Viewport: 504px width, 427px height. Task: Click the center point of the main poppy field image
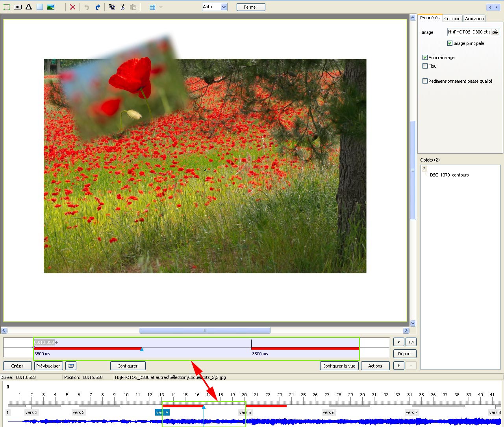[x=205, y=170]
